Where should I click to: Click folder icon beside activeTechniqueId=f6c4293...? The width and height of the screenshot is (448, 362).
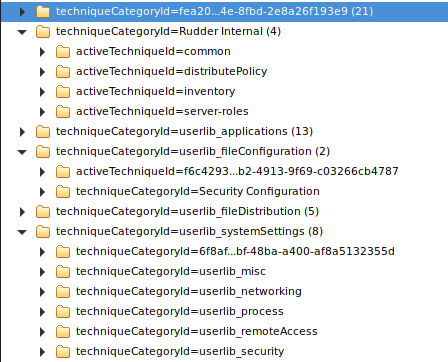point(63,172)
